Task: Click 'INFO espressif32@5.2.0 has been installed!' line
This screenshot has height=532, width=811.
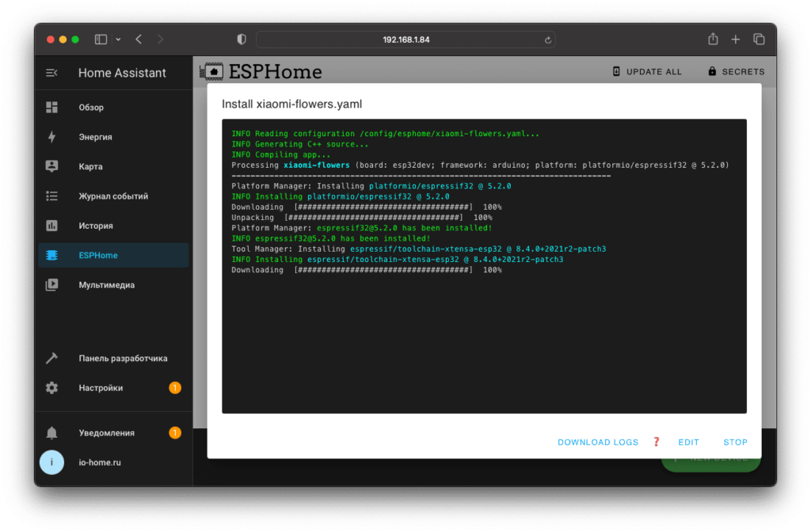Action: coord(331,238)
